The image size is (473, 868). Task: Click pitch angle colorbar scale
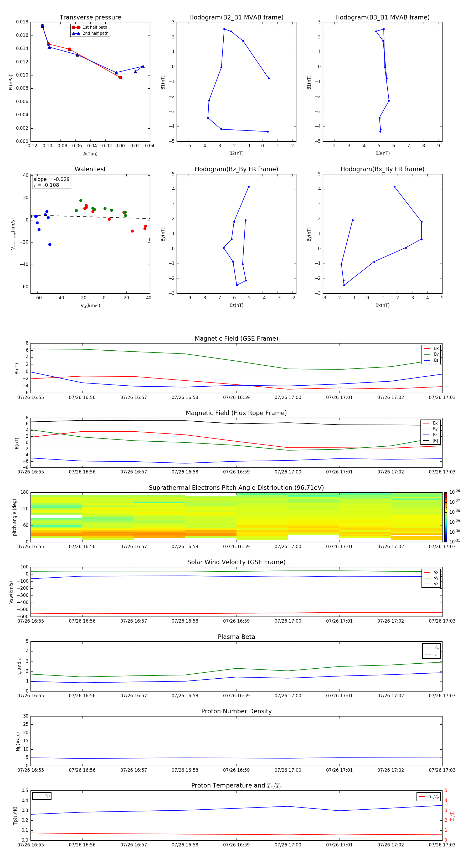(446, 517)
